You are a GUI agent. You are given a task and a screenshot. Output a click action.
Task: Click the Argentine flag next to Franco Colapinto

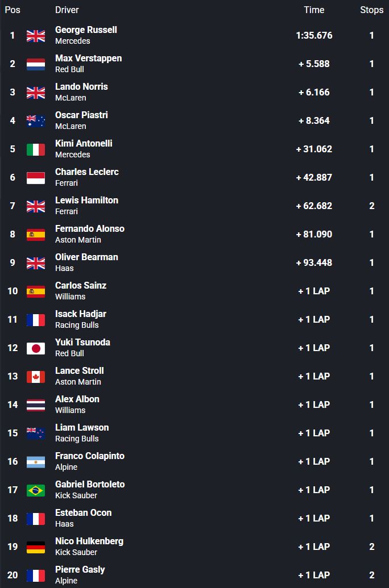36,462
